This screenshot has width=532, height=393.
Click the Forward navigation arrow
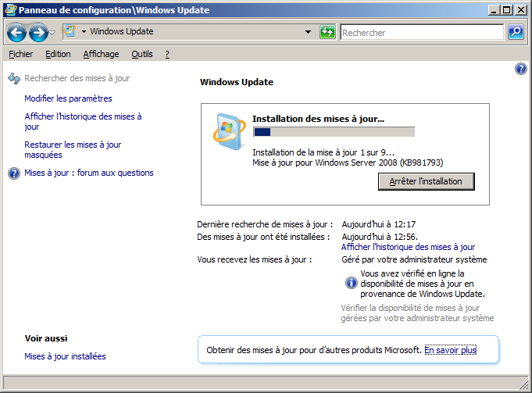click(x=37, y=33)
